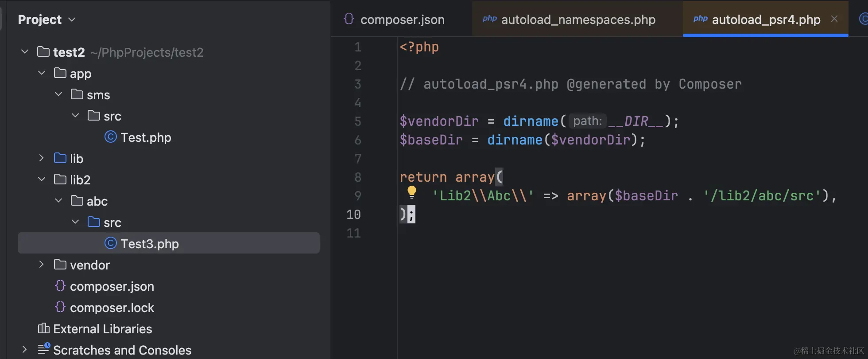
Task: Collapse the test2 root folder
Action: (x=25, y=52)
